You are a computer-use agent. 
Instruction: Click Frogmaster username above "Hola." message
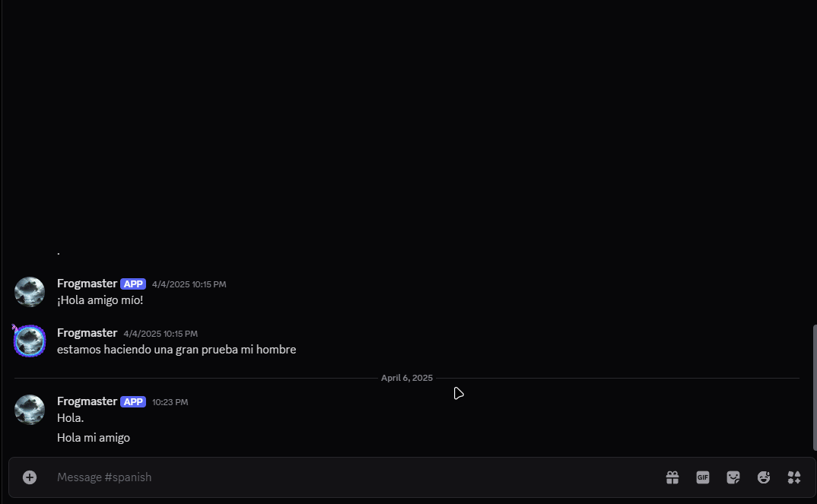coord(87,401)
